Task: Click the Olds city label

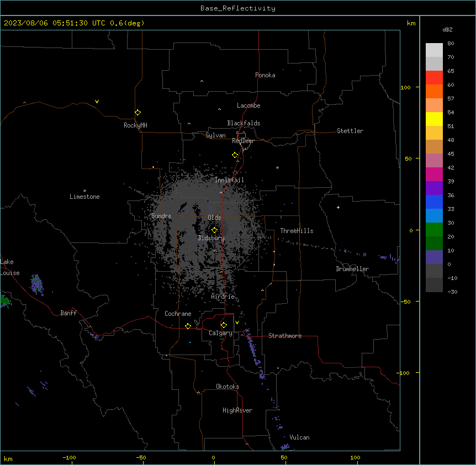Action: pyautogui.click(x=214, y=218)
